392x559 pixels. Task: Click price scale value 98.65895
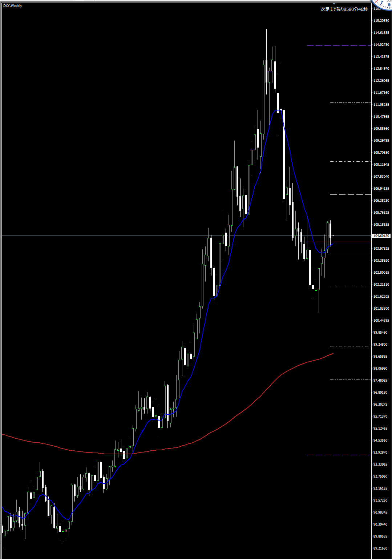pyautogui.click(x=380, y=357)
